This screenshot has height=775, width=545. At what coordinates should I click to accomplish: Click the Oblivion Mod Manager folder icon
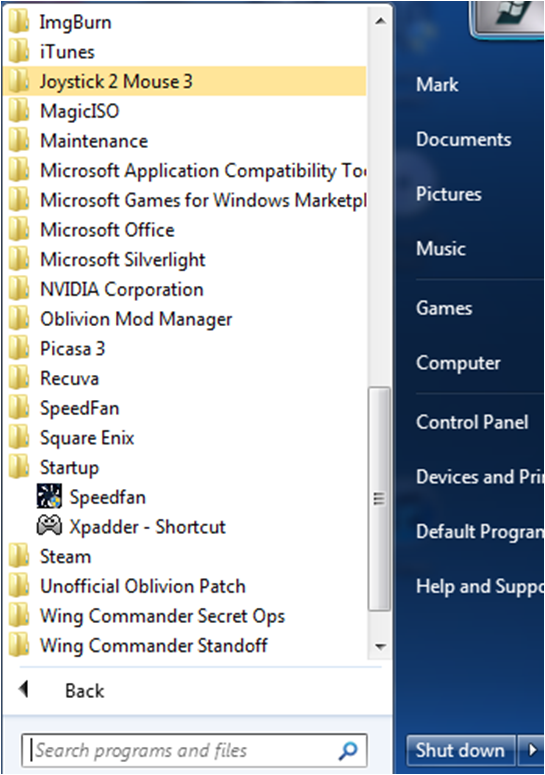pos(19,318)
